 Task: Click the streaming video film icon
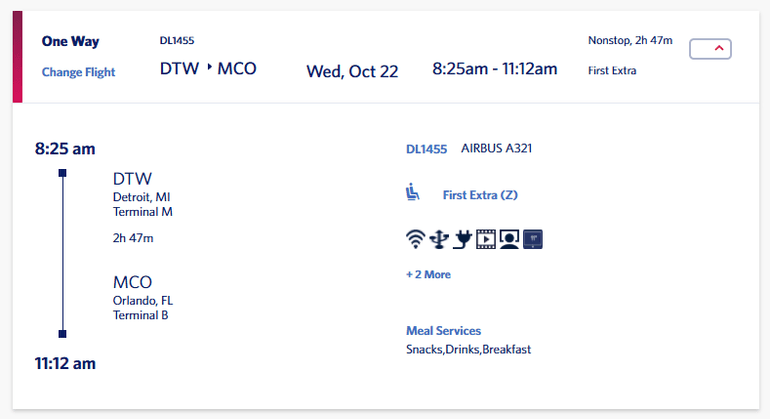click(486, 239)
